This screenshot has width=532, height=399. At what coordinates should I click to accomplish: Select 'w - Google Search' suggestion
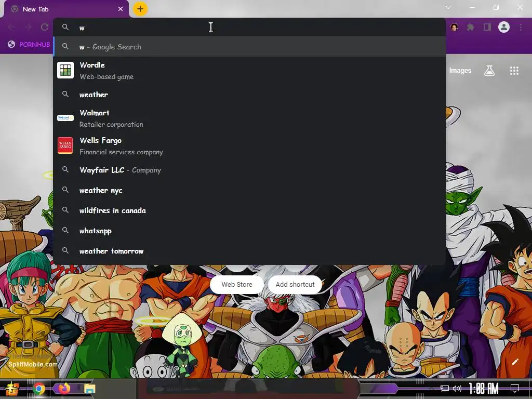coord(249,46)
